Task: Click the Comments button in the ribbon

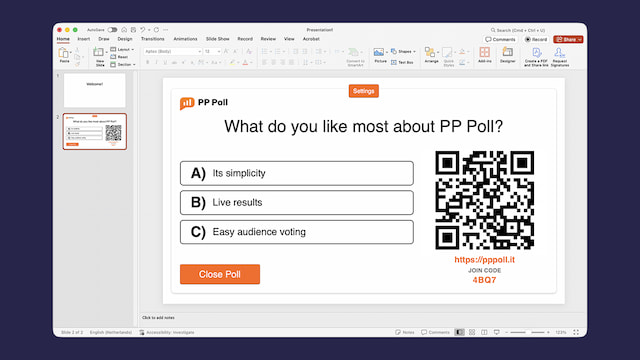Action: click(x=500, y=40)
